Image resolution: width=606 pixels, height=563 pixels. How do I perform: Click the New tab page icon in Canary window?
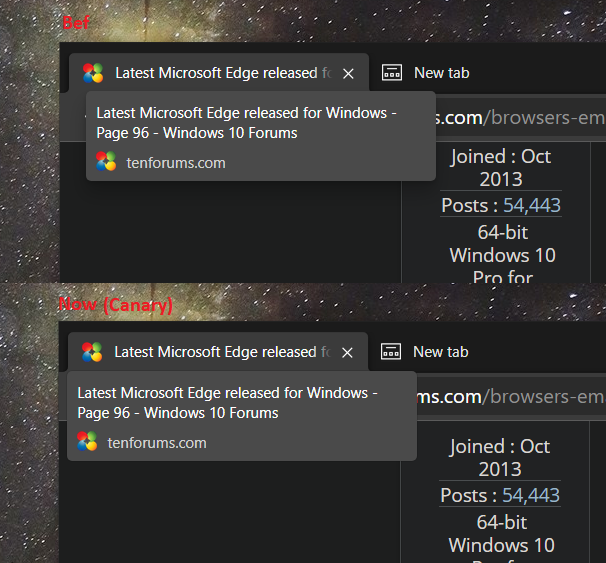391,352
